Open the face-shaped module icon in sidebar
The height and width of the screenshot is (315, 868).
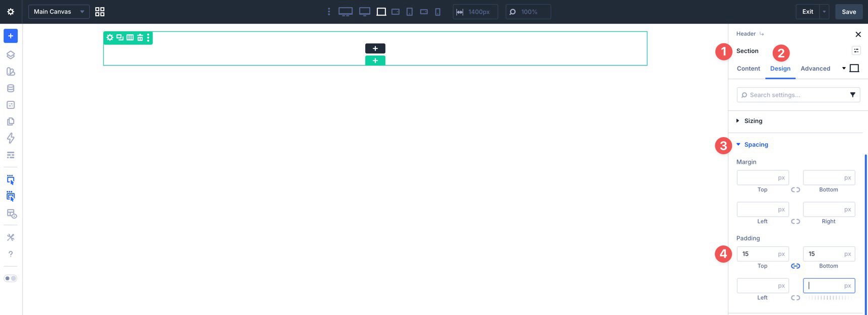[11, 105]
